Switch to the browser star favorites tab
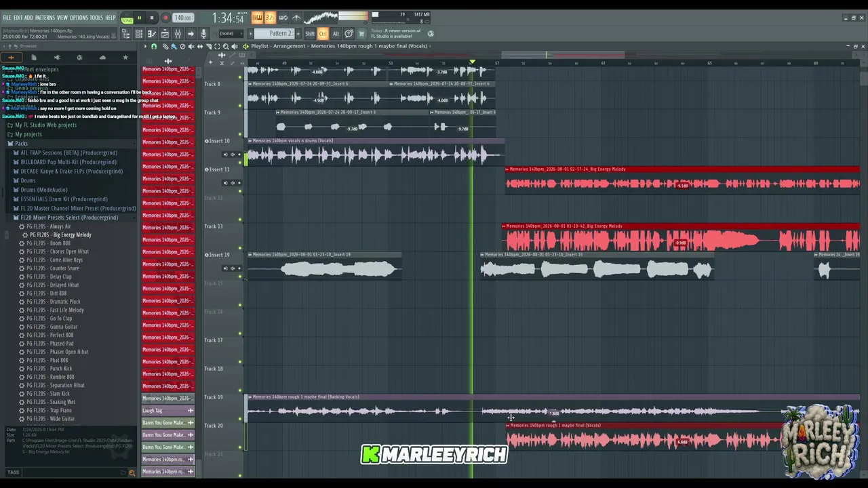Viewport: 868px width, 488px height. 125,58
